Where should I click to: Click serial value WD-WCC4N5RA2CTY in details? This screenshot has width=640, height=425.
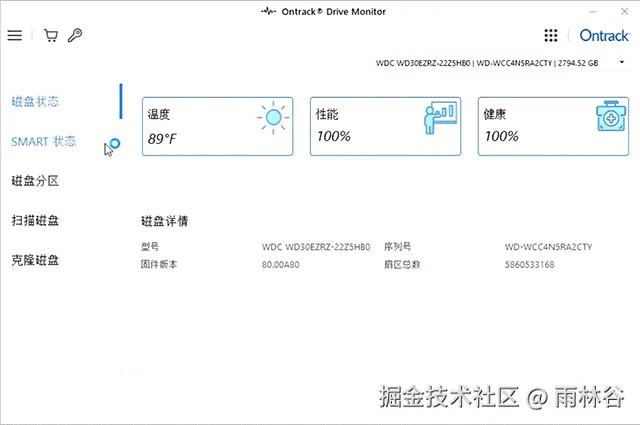click(548, 247)
